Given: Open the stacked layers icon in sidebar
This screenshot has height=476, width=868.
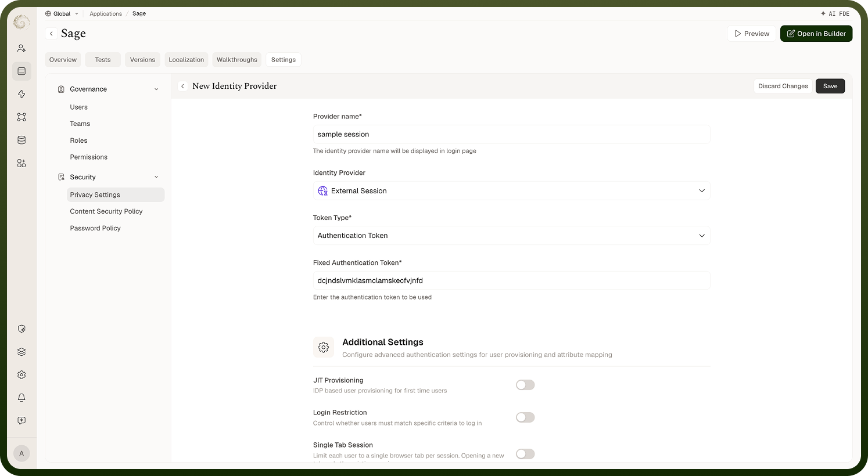Looking at the screenshot, I should point(21,352).
